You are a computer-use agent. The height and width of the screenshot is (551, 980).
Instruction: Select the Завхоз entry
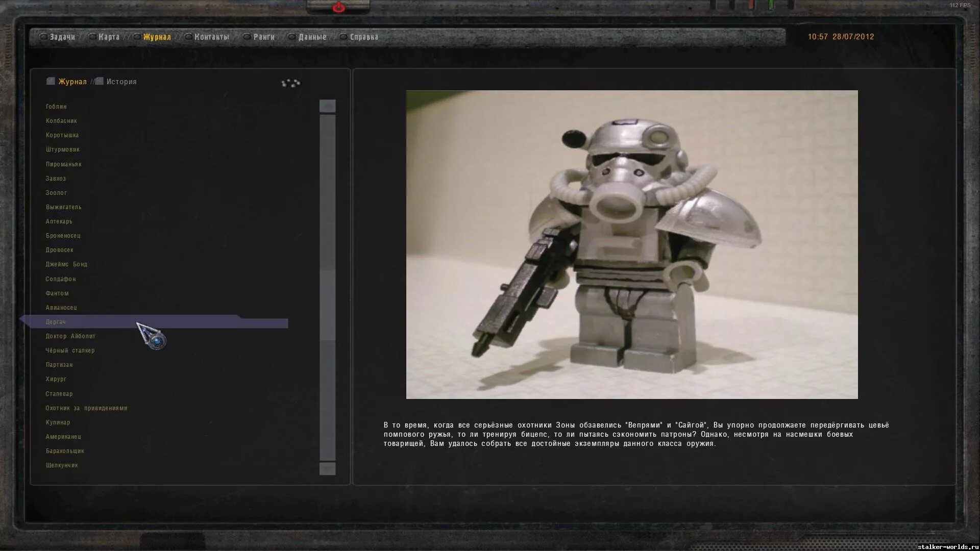tap(56, 179)
